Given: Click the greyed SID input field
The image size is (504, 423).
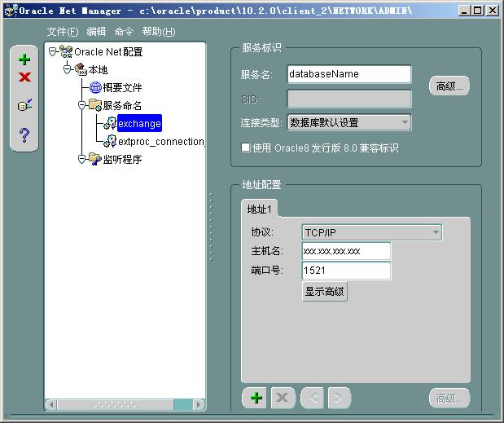Looking at the screenshot, I should tap(349, 99).
